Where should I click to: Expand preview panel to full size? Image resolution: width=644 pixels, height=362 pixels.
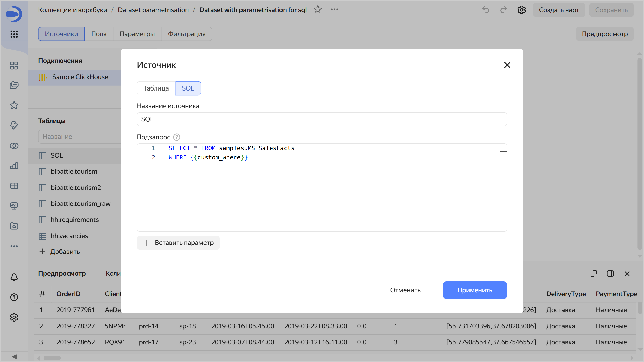594,274
